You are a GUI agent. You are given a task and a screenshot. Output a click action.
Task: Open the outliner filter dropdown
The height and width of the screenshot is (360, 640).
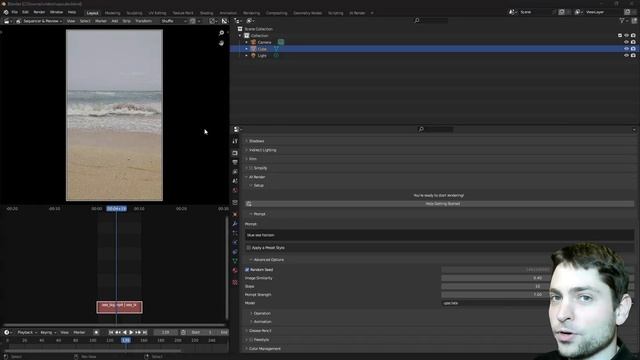click(623, 20)
